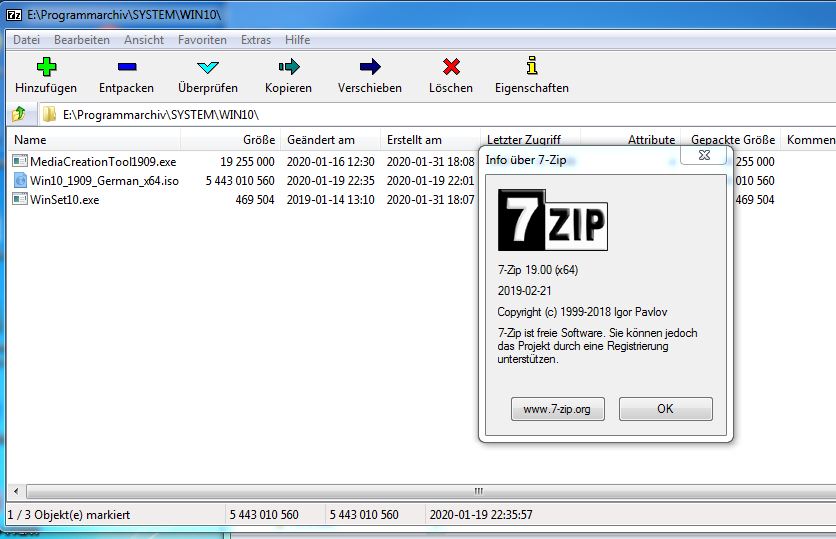
Task: Click size value 469 504 in Größe column
Action: click(x=255, y=200)
